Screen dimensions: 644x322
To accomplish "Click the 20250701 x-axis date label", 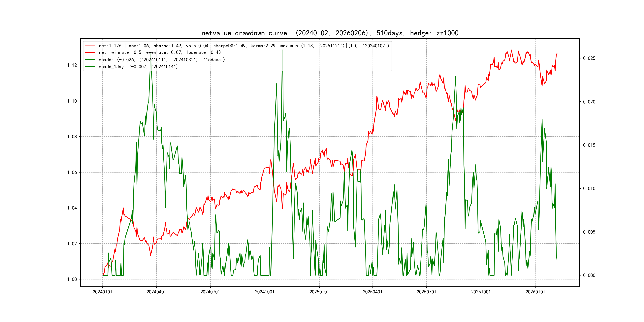I will [x=426, y=292].
